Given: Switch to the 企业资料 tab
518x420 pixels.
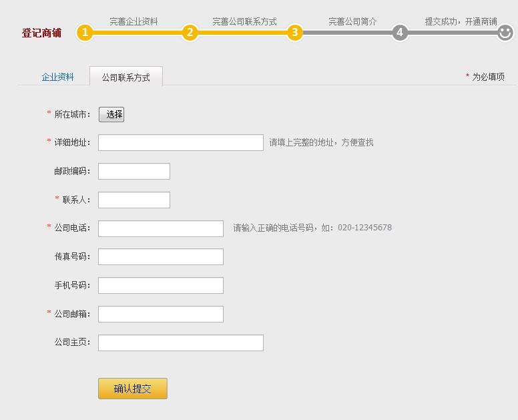Looking at the screenshot, I should (57, 77).
